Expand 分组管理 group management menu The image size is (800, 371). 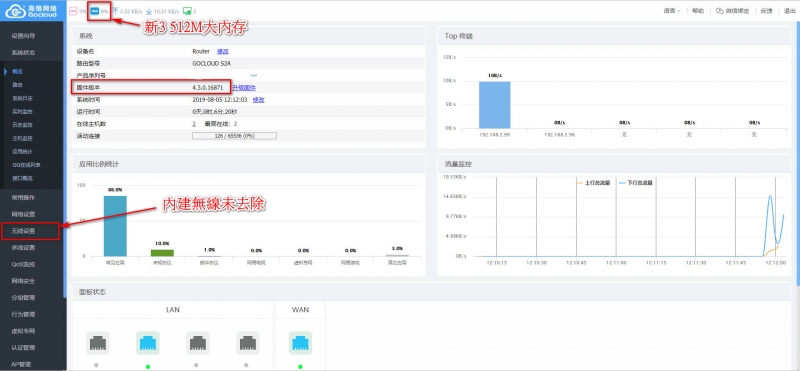23,298
